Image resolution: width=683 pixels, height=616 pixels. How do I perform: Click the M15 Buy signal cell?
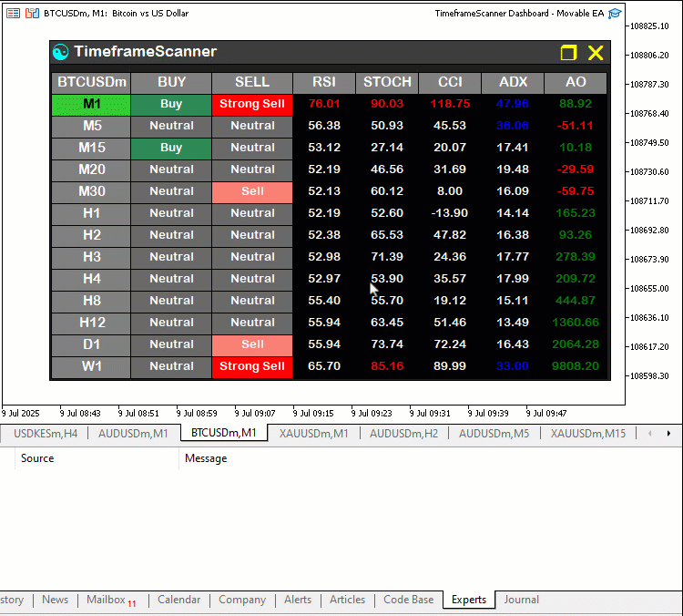(171, 149)
